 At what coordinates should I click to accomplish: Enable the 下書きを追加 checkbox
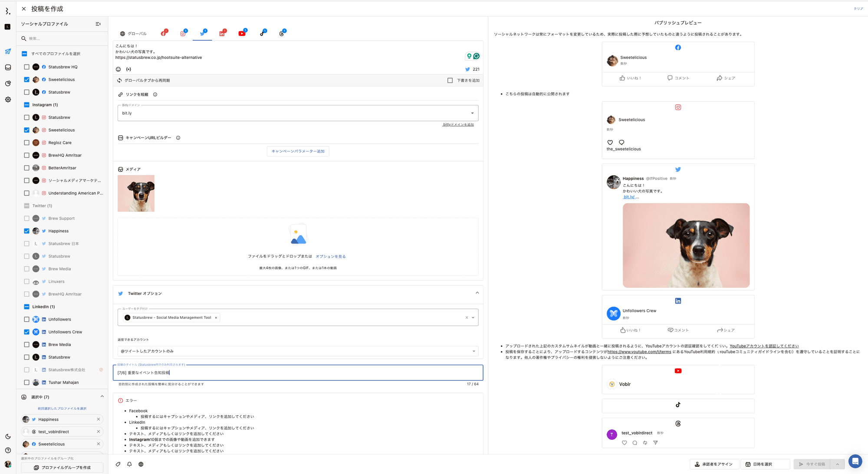[x=450, y=81]
